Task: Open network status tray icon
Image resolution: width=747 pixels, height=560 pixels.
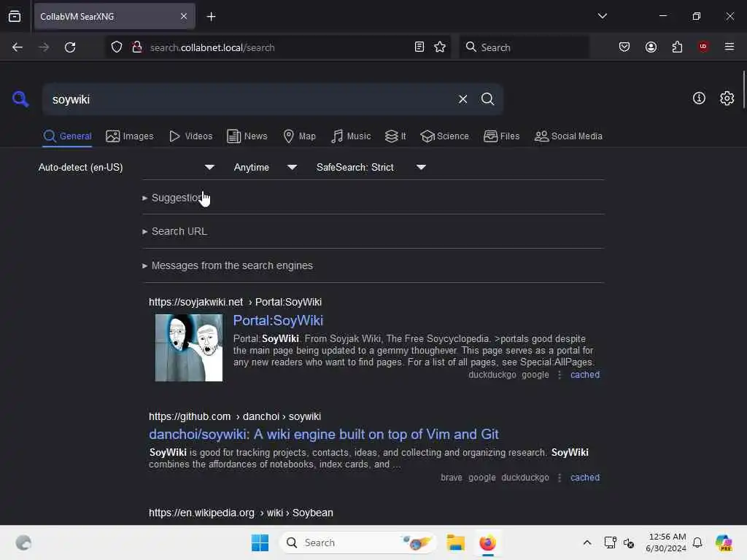Action: [610, 542]
